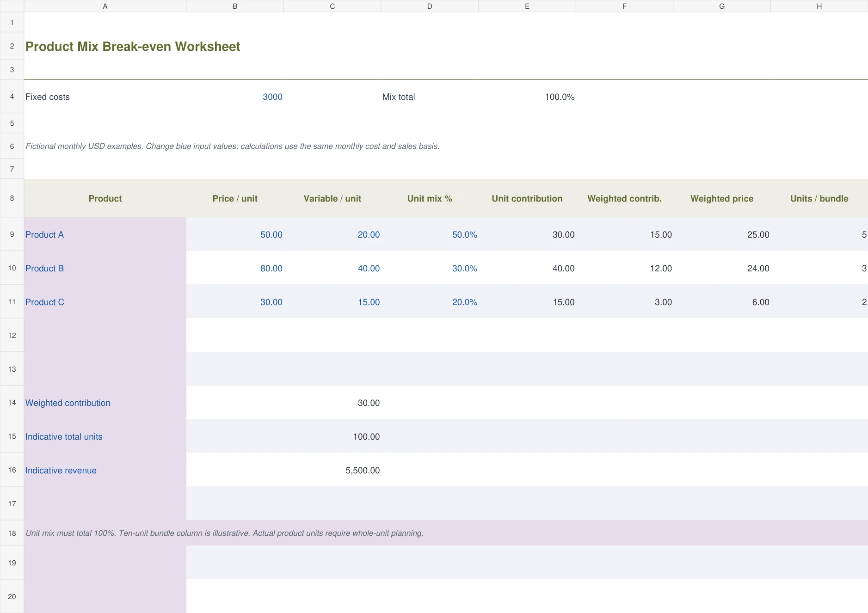Click the Unit contribution header

point(527,198)
